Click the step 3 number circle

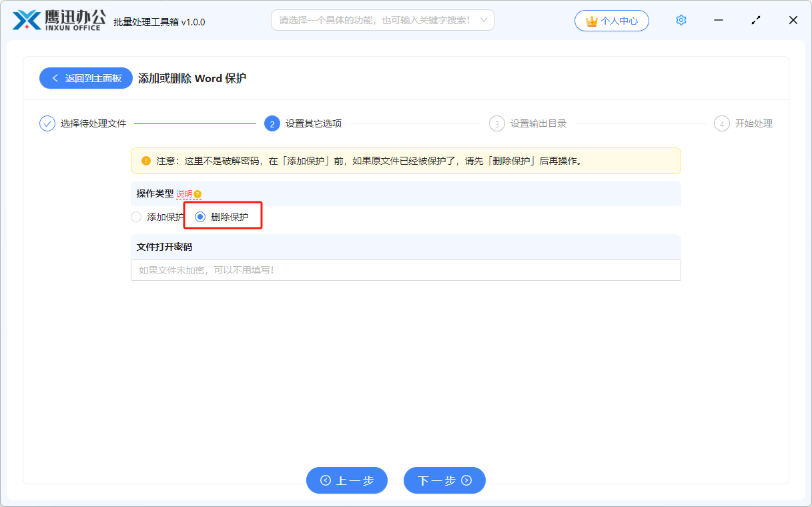click(x=496, y=123)
